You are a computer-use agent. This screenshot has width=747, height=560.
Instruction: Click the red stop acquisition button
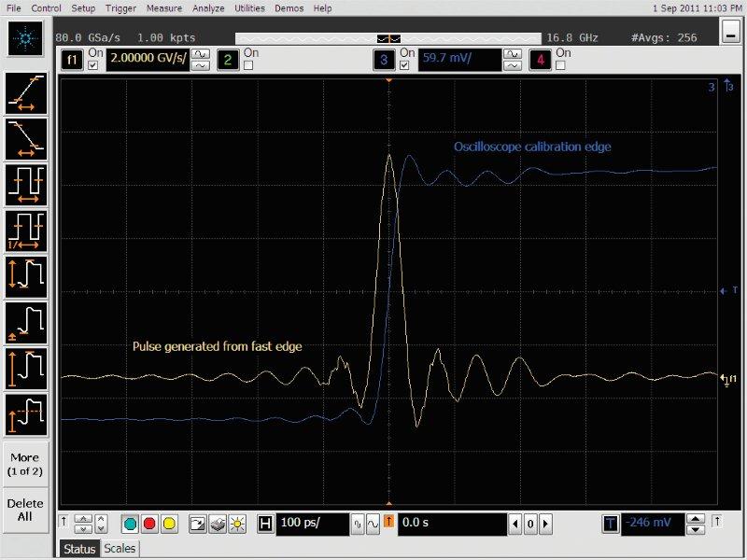[149, 524]
